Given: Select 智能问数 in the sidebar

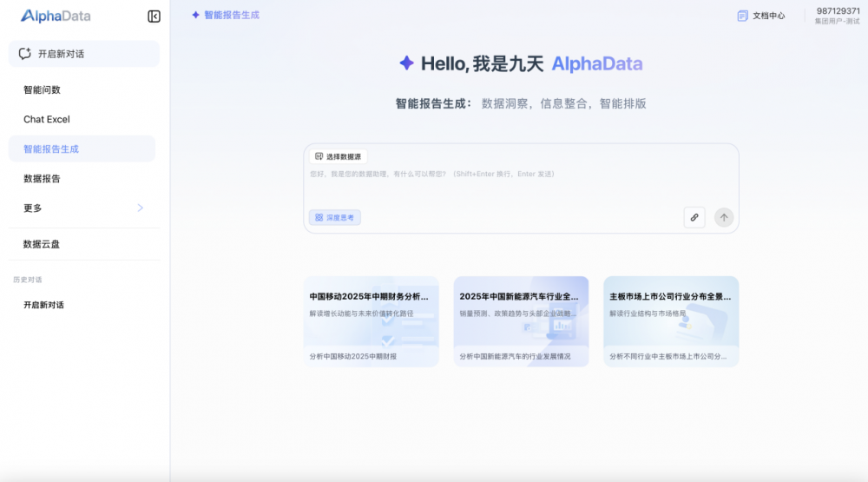Looking at the screenshot, I should coord(42,89).
